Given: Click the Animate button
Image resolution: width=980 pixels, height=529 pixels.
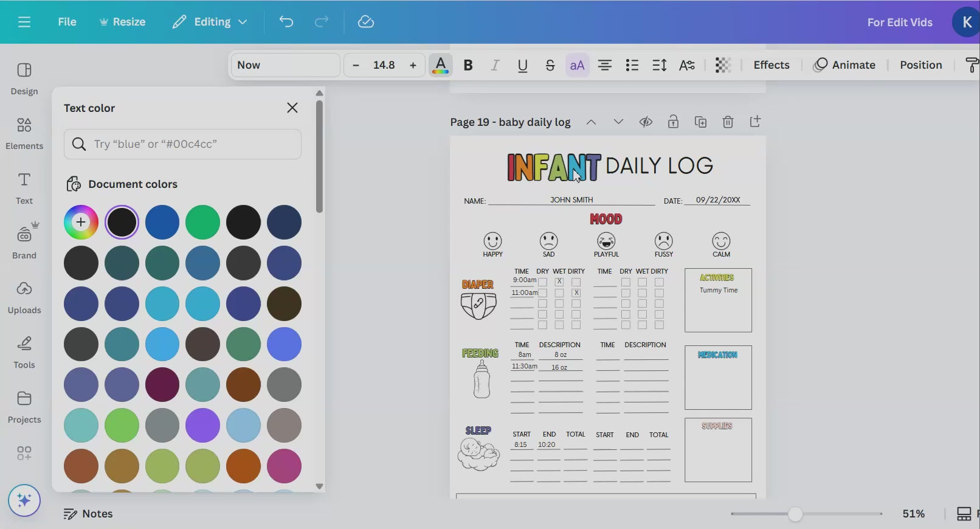Looking at the screenshot, I should [x=844, y=65].
